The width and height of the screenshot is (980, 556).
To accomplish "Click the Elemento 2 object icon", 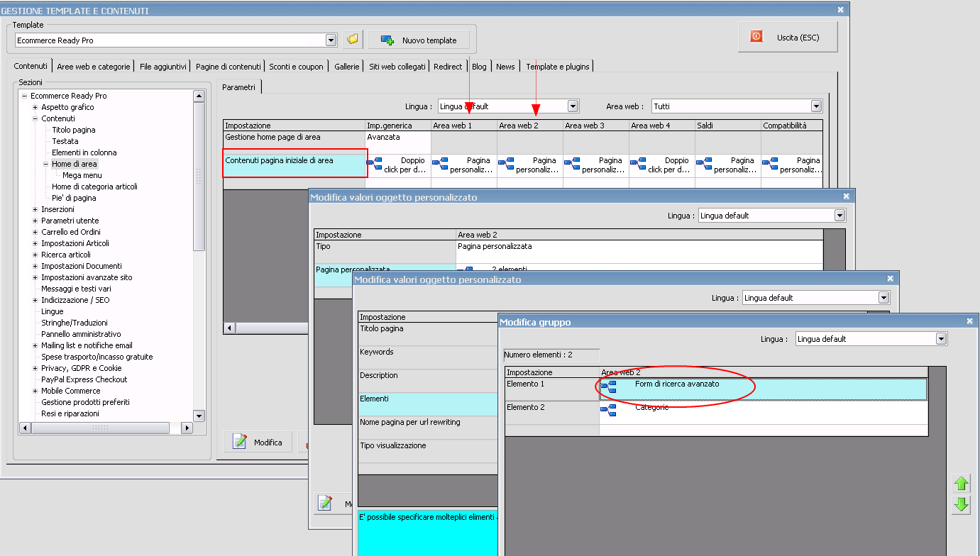I will tap(608, 411).
